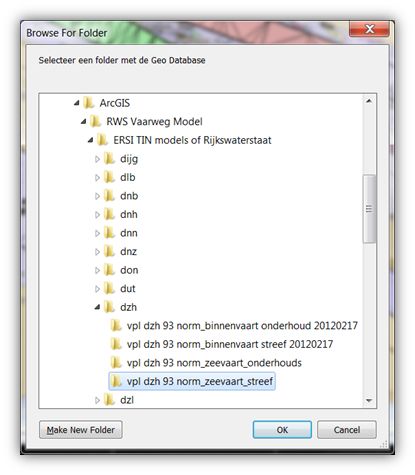This screenshot has height=475, width=415.
Task: Expand the dnh folder node
Action: [x=97, y=215]
